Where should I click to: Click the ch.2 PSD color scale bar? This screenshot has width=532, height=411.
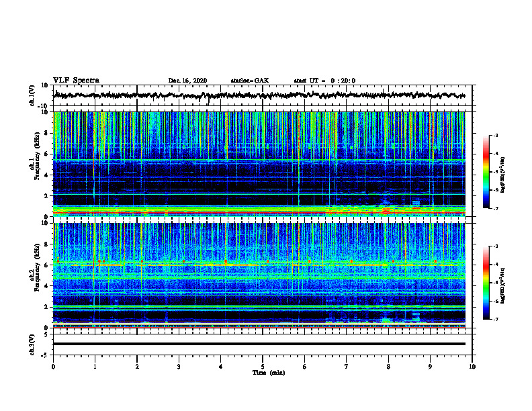coord(486,283)
